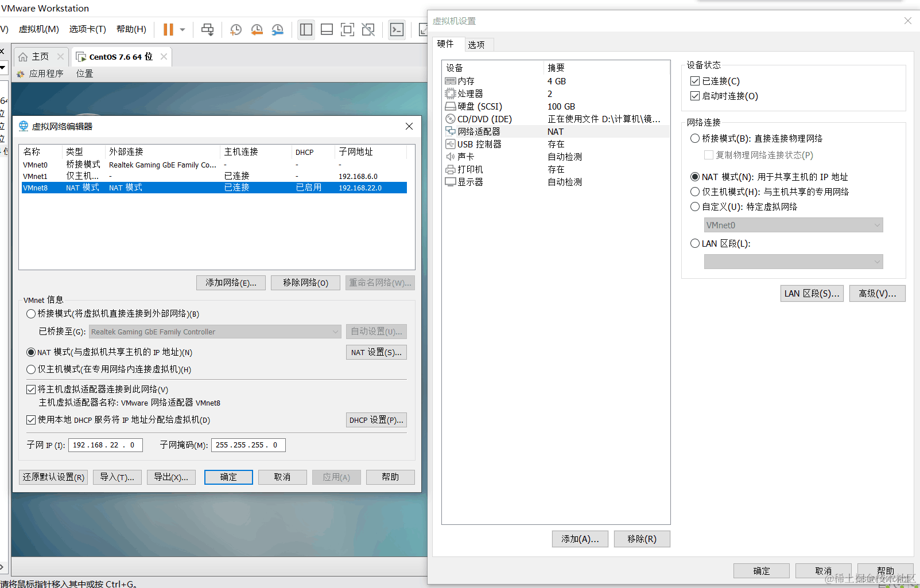Click 还原默认设置(R) button
Viewport: 920px width, 588px height.
point(53,477)
